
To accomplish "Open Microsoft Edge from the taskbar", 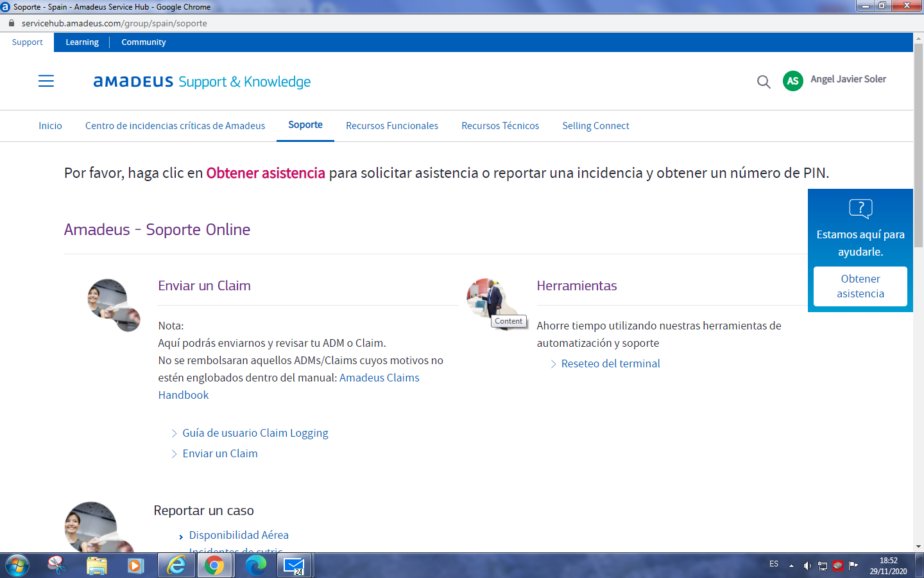I will click(x=255, y=566).
